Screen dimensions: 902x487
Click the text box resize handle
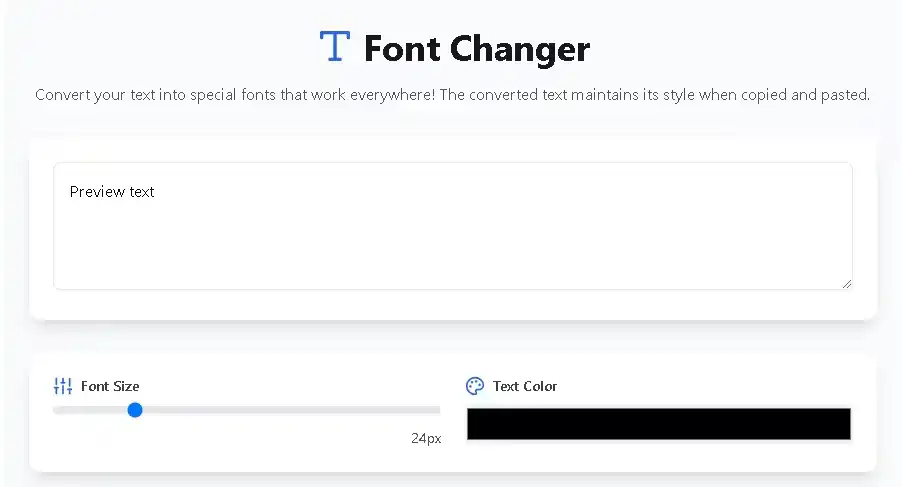coord(846,283)
